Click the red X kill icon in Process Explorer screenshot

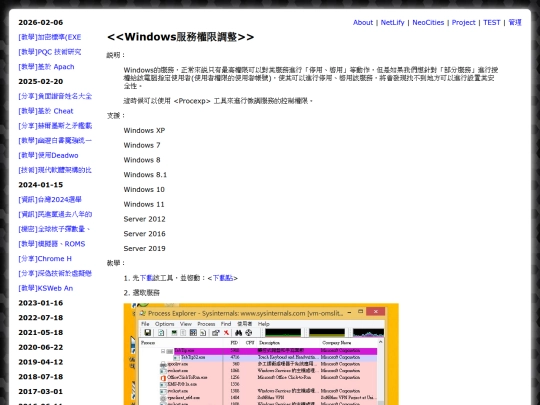(226, 333)
